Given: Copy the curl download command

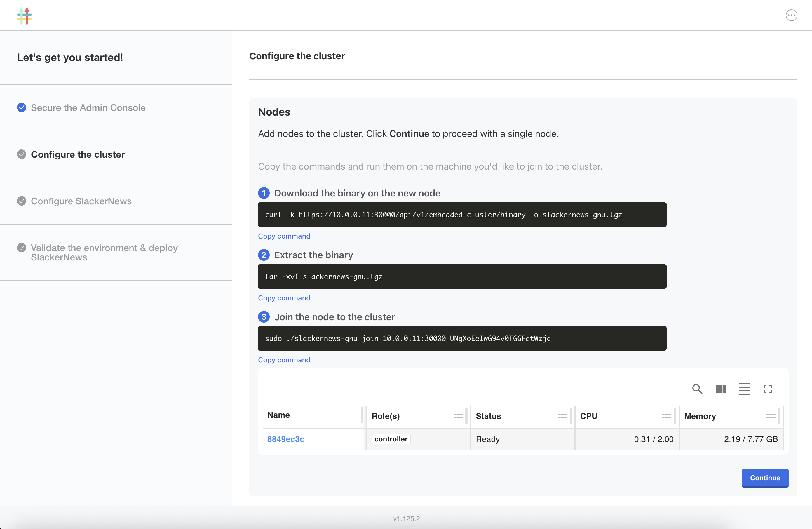Looking at the screenshot, I should (x=284, y=236).
